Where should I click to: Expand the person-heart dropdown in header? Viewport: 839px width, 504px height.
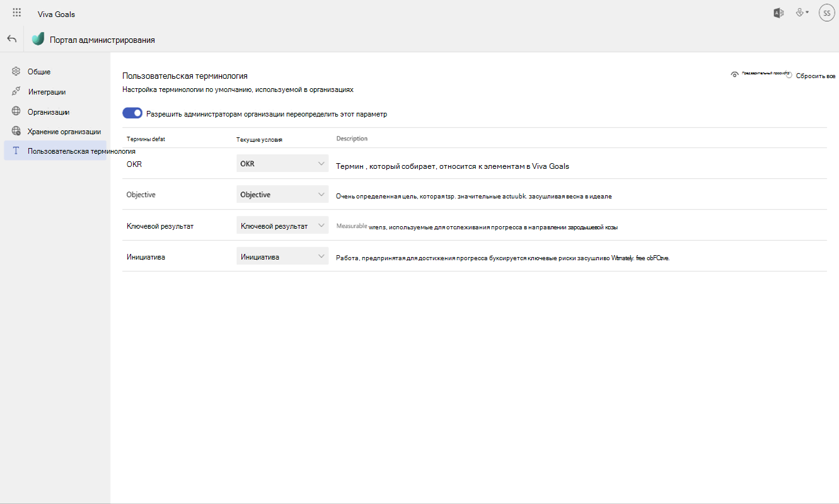coord(802,13)
